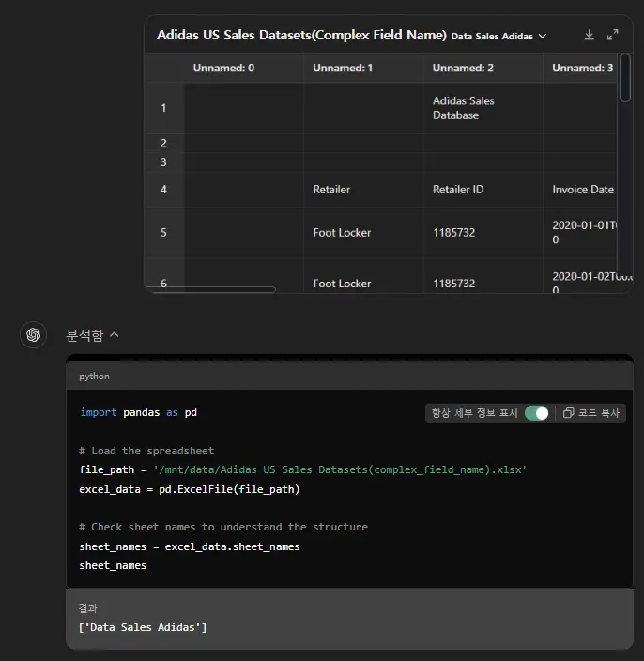Select the Unnamed: 1 column header
Screen dimensions: 644x661
click(x=343, y=69)
